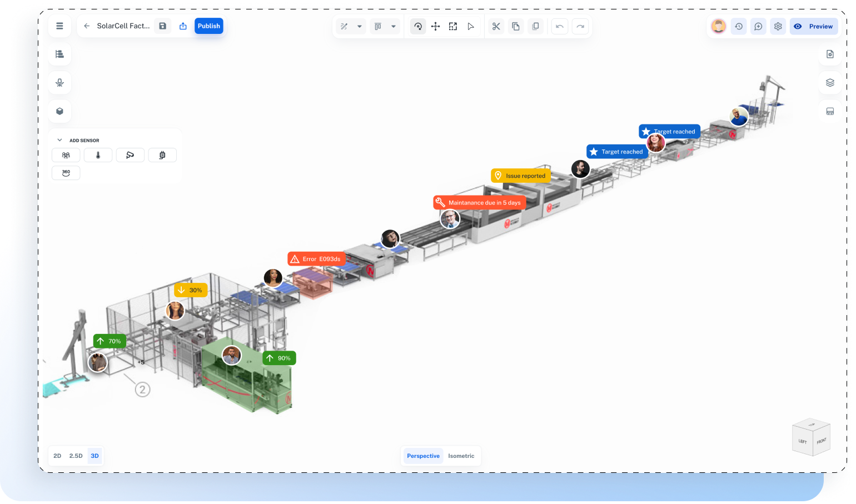Add a 360 degree view sensor
The image size is (856, 504).
(66, 173)
